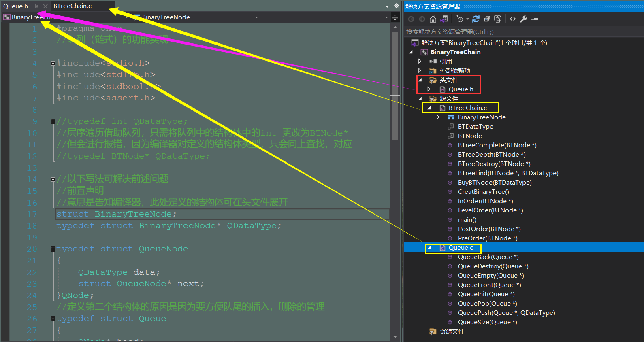Collapse the 源文件 folder
The image size is (644, 342).
point(420,98)
